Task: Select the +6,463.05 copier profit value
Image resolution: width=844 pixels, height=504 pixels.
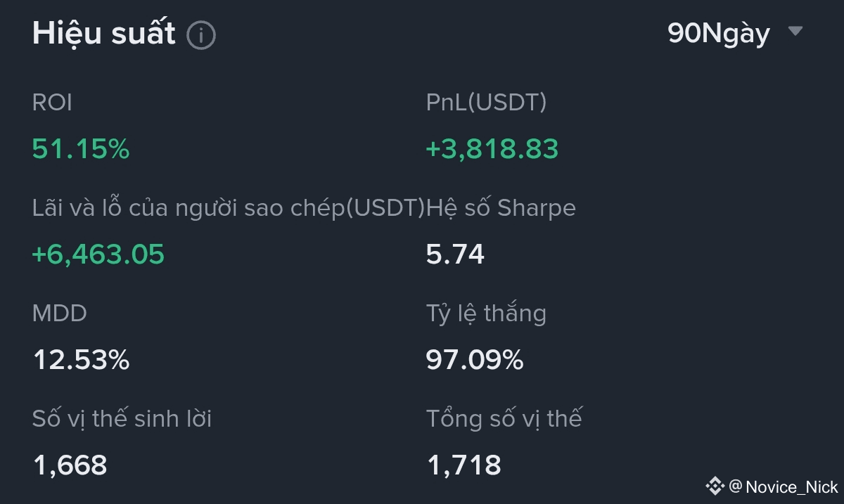Action: click(x=98, y=254)
